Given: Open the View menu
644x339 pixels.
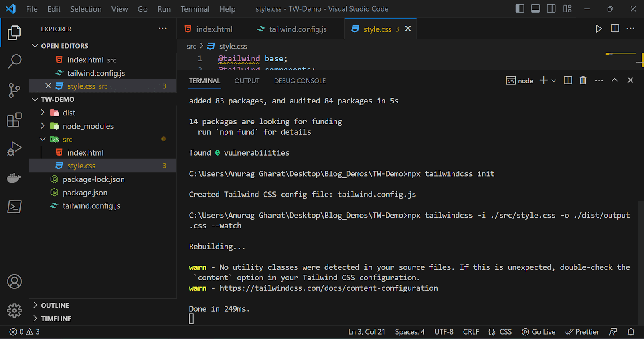Looking at the screenshot, I should (x=120, y=9).
